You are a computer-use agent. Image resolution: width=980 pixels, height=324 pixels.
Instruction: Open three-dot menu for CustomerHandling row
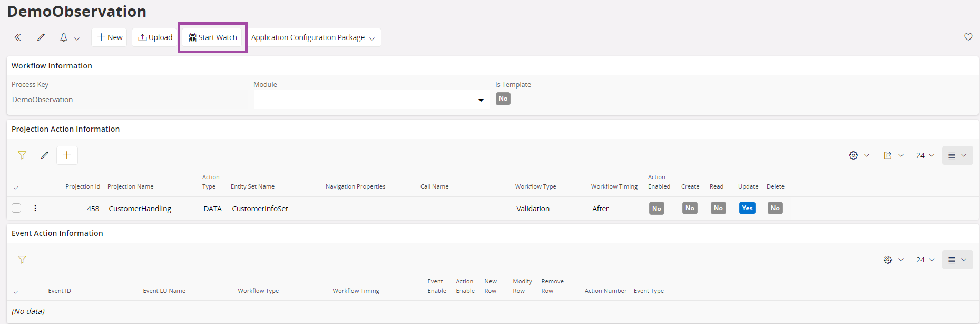[x=35, y=208]
